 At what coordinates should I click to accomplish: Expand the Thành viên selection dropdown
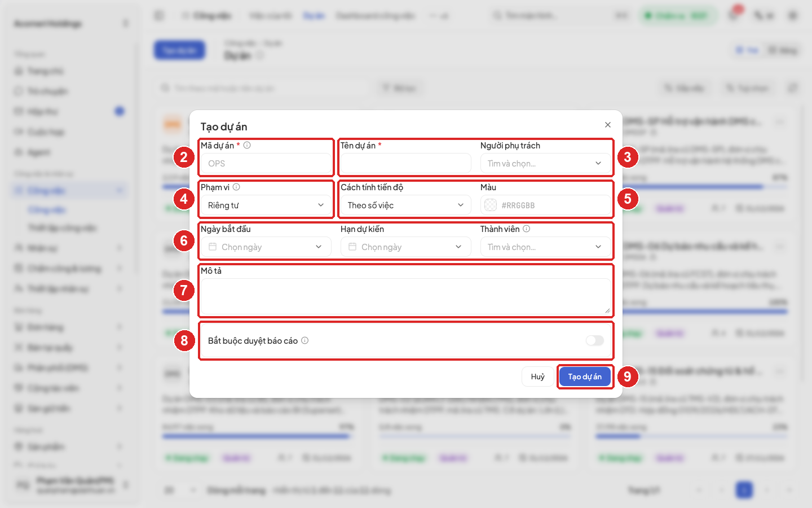tap(545, 247)
